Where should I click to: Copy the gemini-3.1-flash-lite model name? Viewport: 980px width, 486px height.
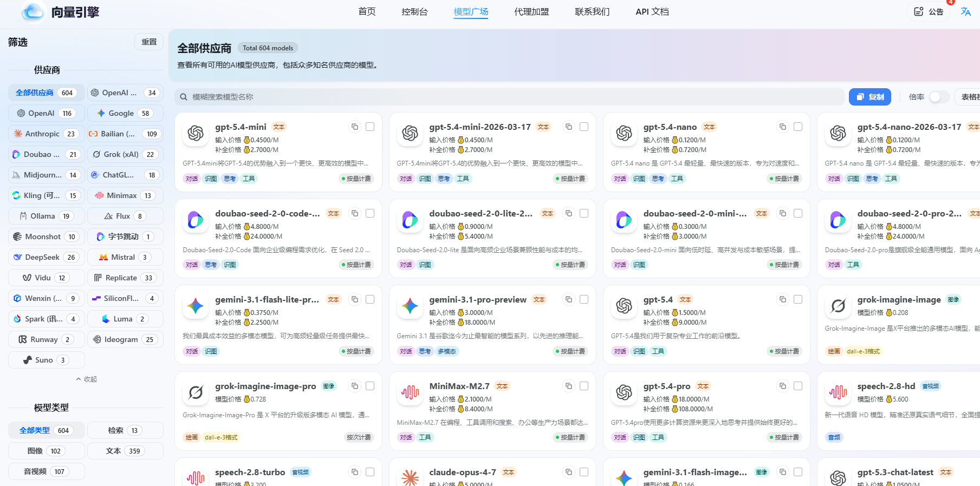[x=355, y=299]
